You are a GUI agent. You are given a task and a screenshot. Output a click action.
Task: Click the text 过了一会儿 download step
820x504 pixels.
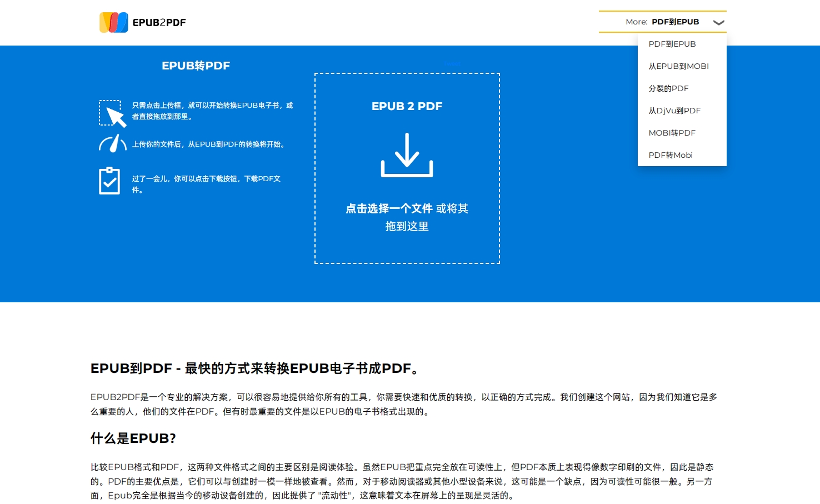pos(206,184)
